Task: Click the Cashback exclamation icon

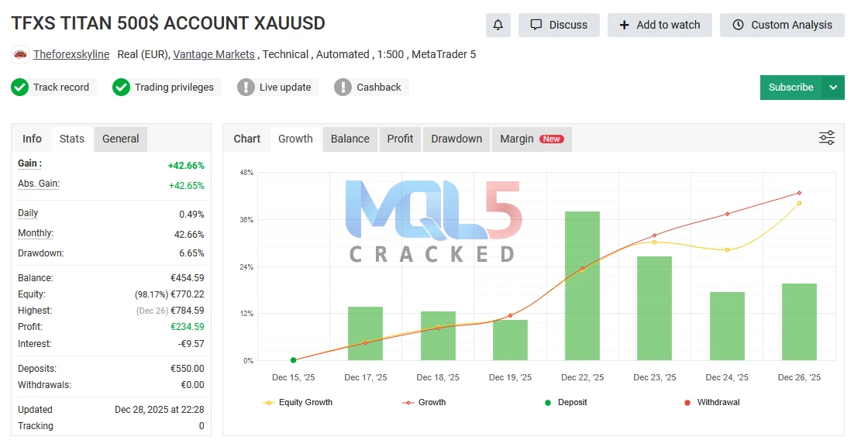Action: (343, 88)
